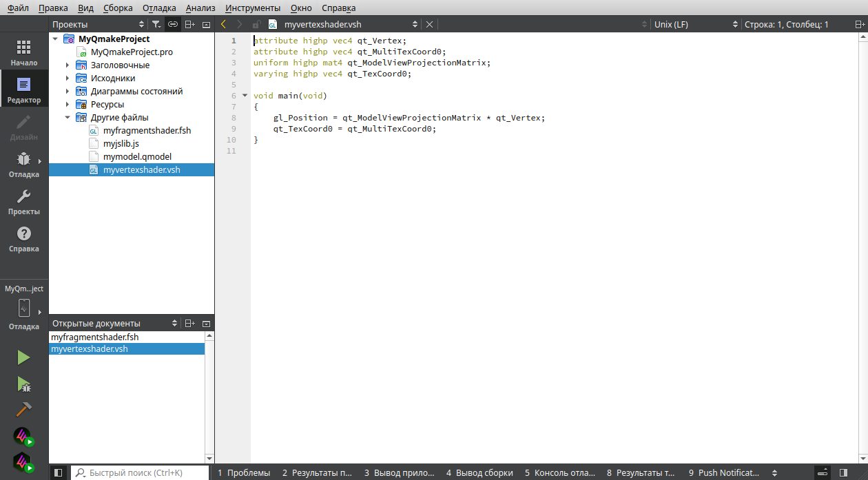Open the Проекты mode with wrench icon
Image resolution: width=868 pixels, height=480 pixels.
click(x=24, y=202)
